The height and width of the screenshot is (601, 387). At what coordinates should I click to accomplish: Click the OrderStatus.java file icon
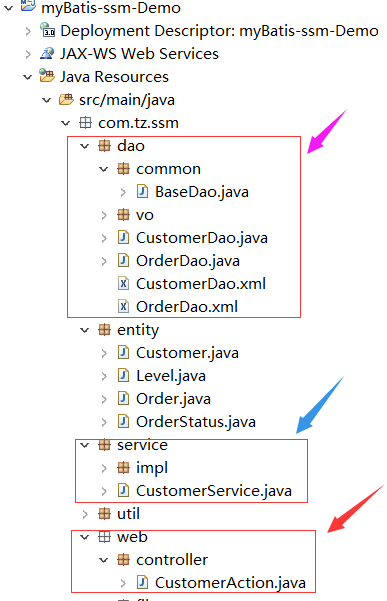pos(123,421)
